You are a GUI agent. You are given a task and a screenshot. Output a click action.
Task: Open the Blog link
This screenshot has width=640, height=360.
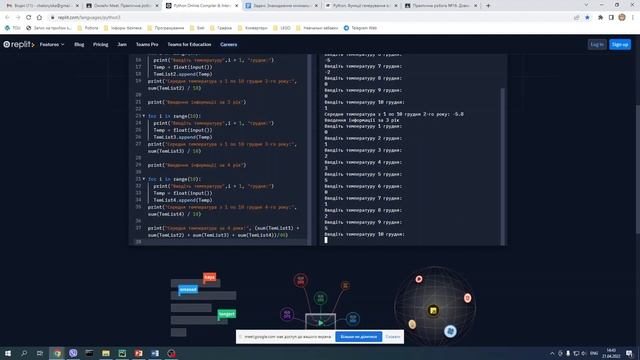coord(79,44)
